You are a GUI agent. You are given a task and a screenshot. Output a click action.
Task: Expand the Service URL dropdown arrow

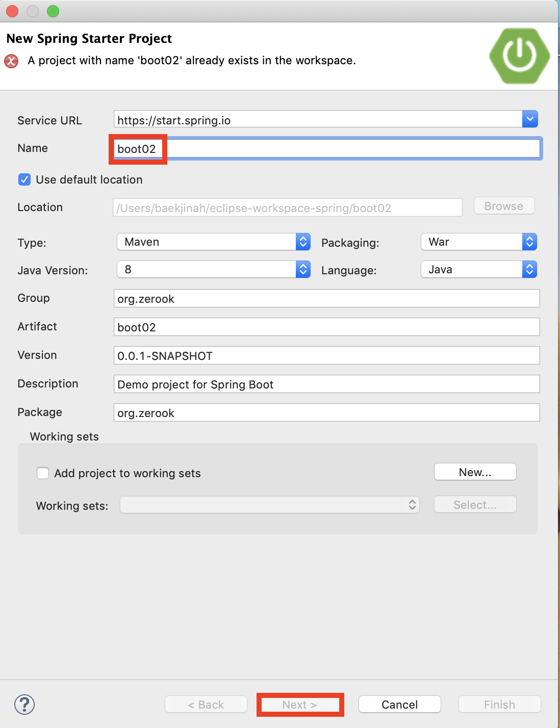530,119
